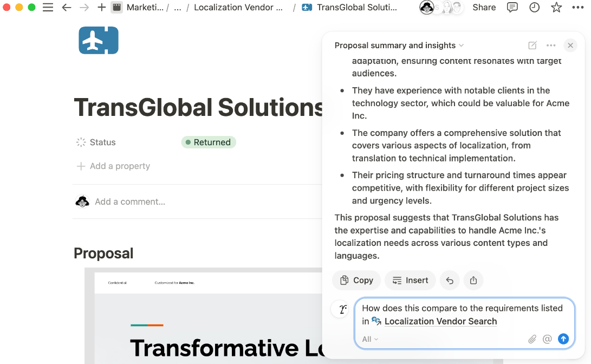
Task: Open the comments panel icon
Action: (512, 8)
